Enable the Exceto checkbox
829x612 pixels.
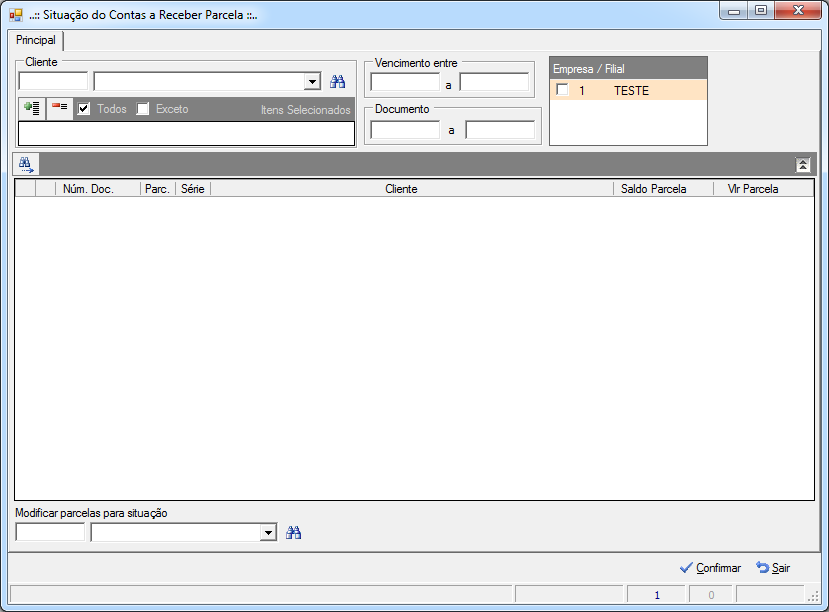(143, 109)
